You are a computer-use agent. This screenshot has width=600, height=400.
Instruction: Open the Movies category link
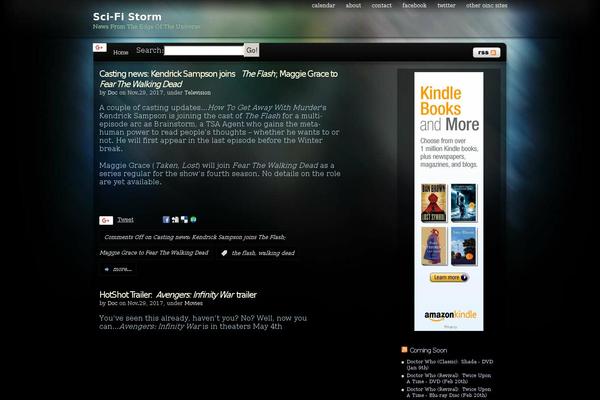[x=194, y=303]
